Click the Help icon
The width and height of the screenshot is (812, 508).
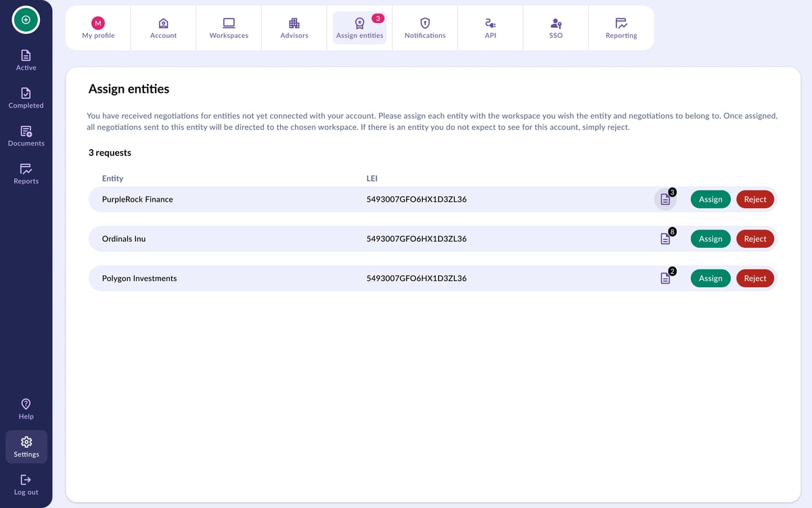click(x=26, y=408)
